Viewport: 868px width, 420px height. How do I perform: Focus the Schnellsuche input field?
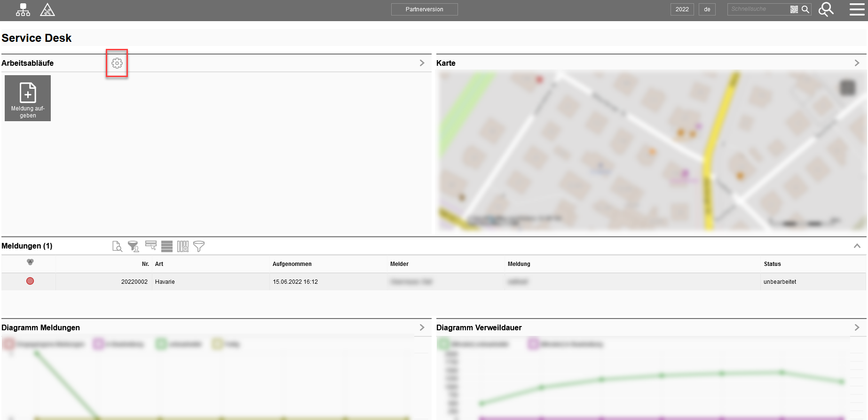(x=758, y=9)
